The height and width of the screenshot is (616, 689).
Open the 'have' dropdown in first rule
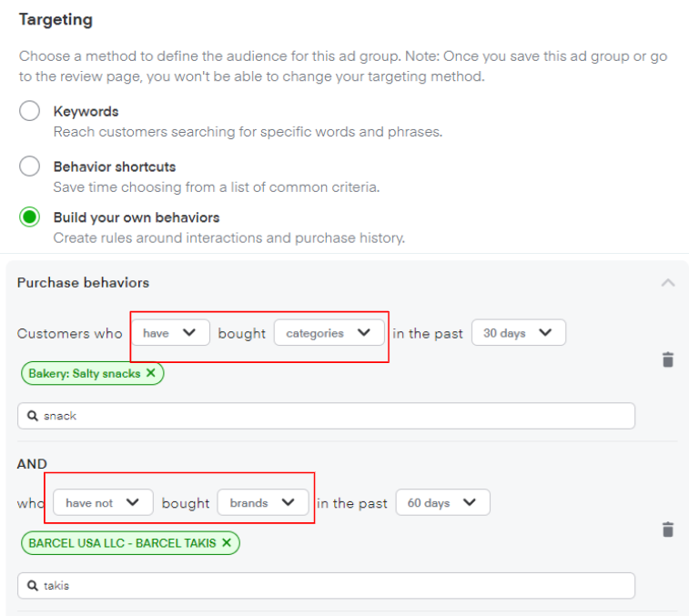(170, 333)
